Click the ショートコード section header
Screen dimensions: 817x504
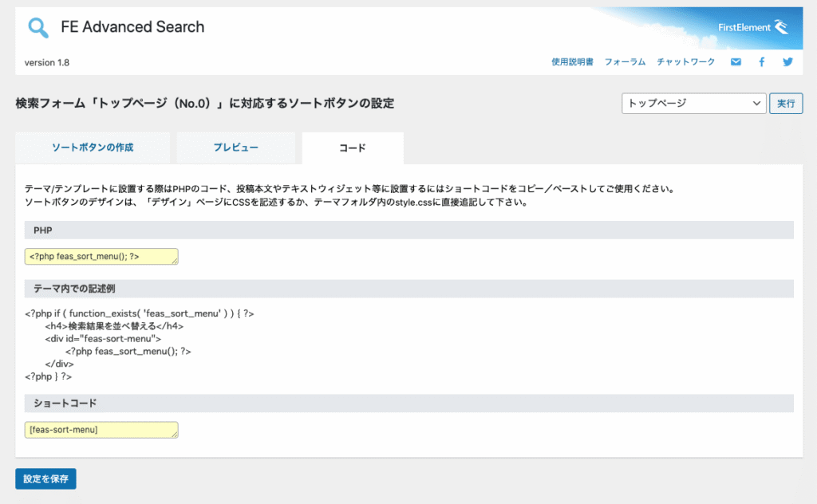coord(409,403)
